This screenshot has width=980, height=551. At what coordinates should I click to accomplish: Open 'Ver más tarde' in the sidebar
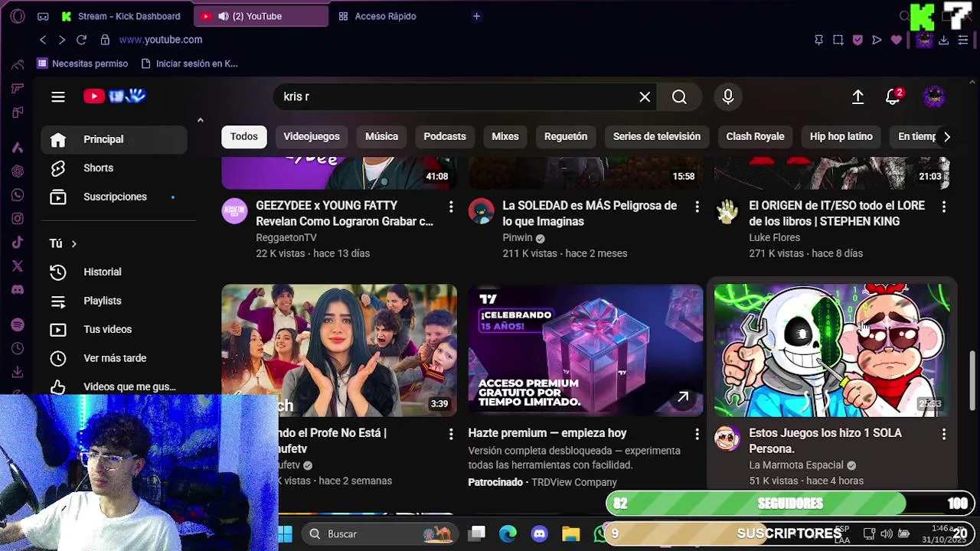pos(114,358)
